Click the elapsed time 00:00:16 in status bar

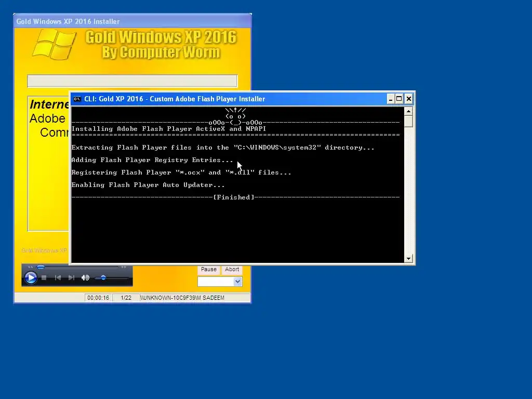tap(98, 298)
